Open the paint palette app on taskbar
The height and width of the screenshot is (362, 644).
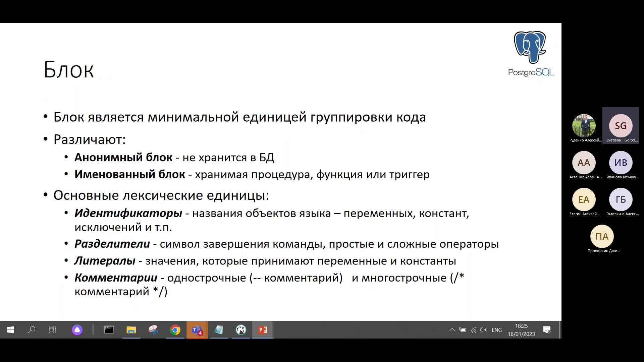pos(153,330)
